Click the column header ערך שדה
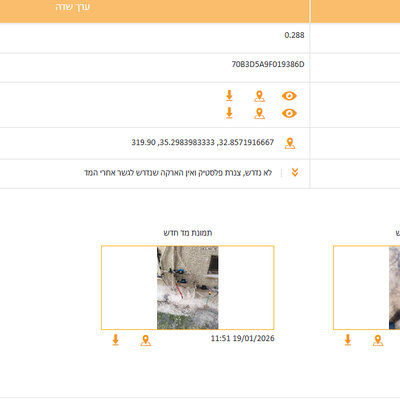The image size is (400, 400). [x=73, y=7]
